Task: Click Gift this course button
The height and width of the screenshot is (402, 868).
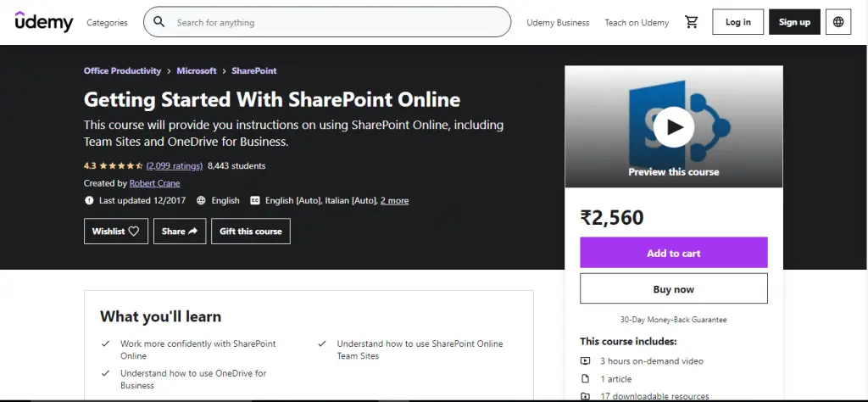Action: click(251, 232)
